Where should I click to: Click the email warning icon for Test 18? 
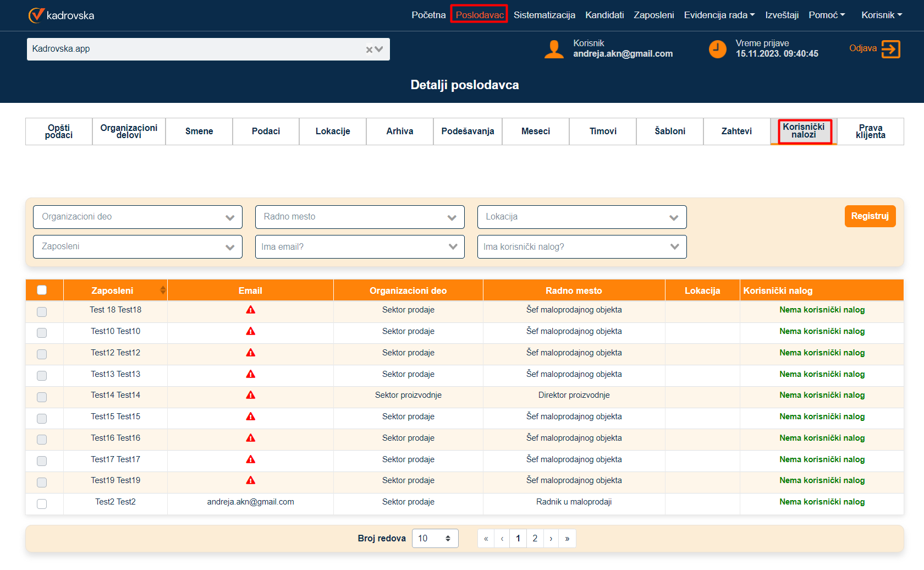tap(251, 310)
